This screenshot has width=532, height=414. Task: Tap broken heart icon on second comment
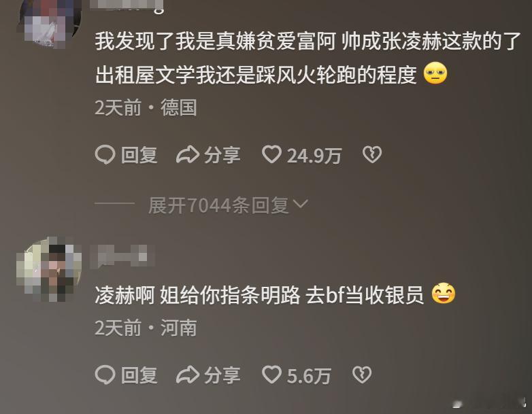point(362,375)
